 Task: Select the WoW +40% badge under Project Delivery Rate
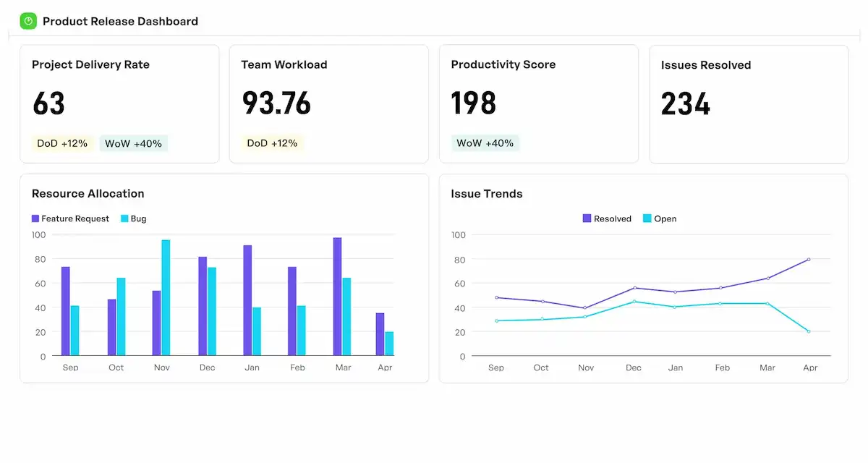[133, 143]
